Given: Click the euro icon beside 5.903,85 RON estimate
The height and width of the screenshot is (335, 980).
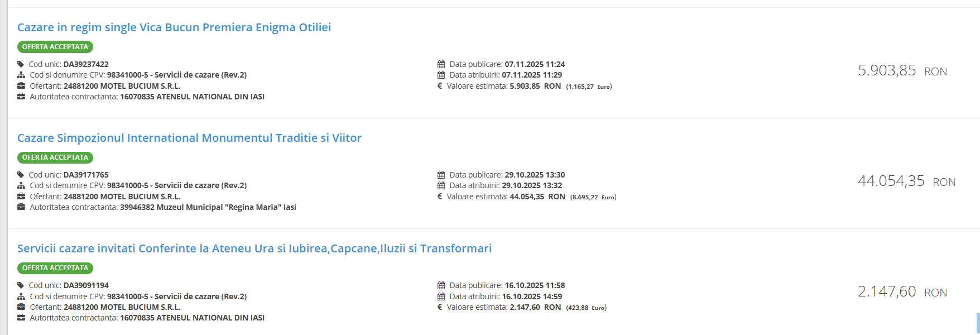Looking at the screenshot, I should [440, 86].
